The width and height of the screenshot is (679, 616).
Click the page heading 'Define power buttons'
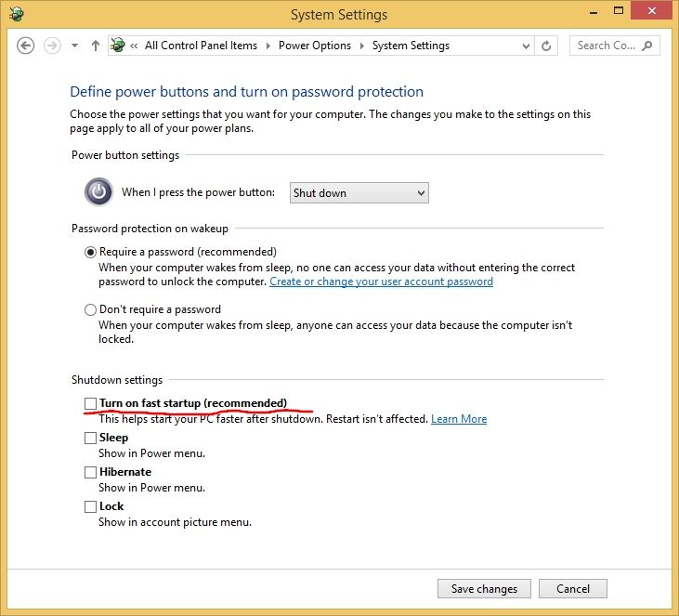click(x=247, y=92)
